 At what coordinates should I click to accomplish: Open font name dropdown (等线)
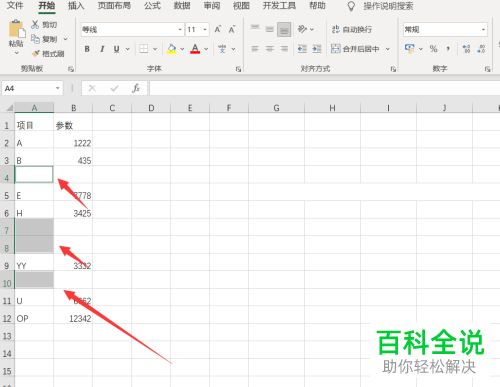click(x=180, y=30)
